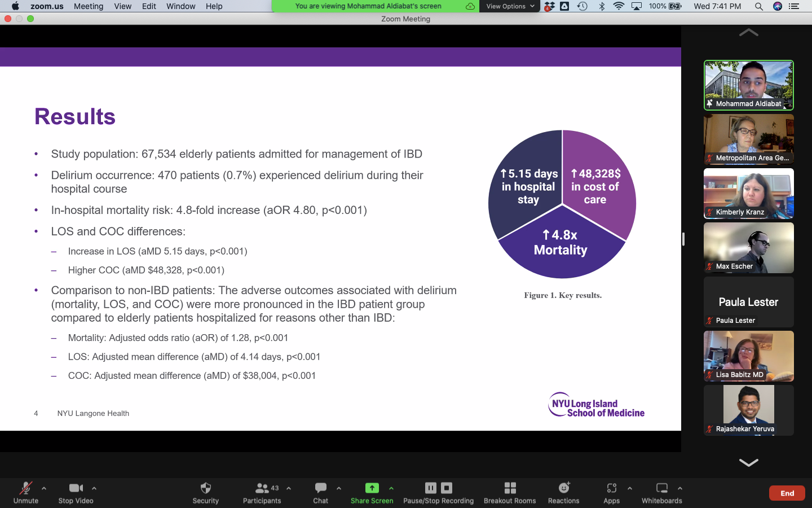This screenshot has height=508, width=812.
Task: Click the Figure 1. Key results caption
Action: (563, 295)
